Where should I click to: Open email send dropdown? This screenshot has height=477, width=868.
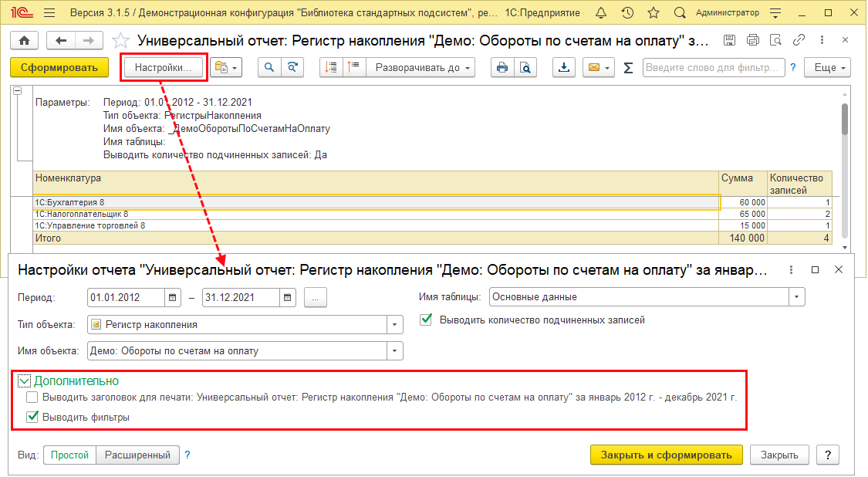tap(599, 68)
